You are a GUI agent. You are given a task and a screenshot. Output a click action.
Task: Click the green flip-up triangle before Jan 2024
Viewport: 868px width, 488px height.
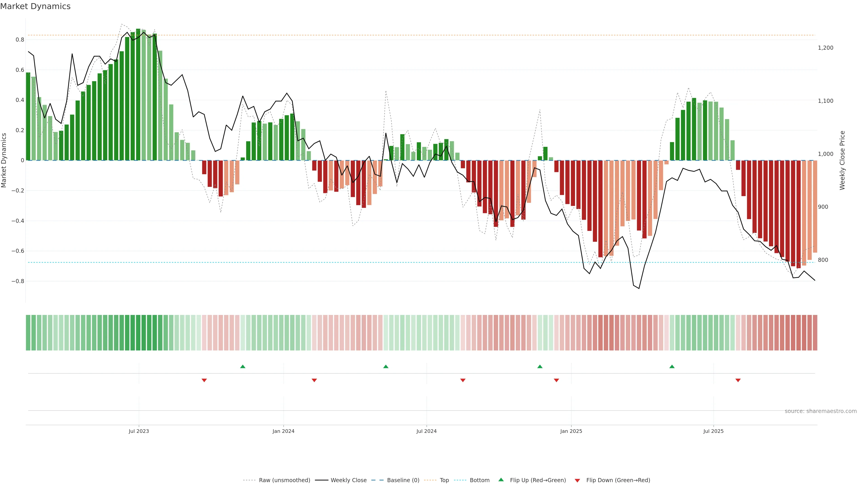pos(243,366)
